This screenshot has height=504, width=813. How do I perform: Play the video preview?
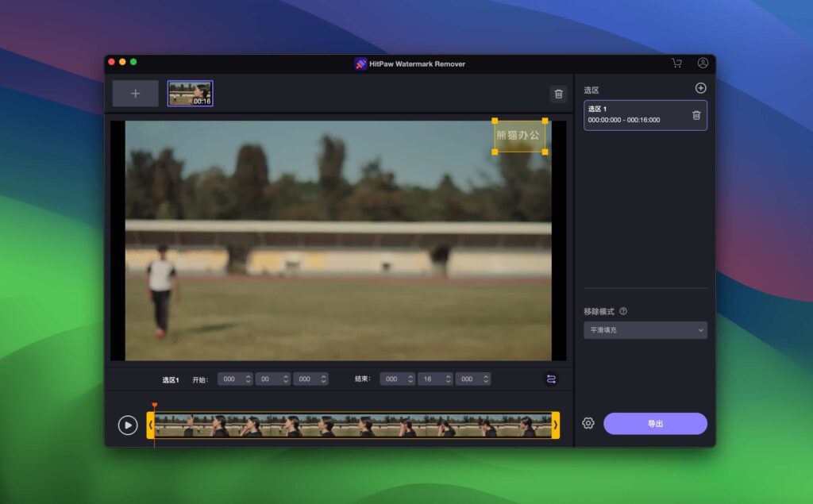click(128, 425)
